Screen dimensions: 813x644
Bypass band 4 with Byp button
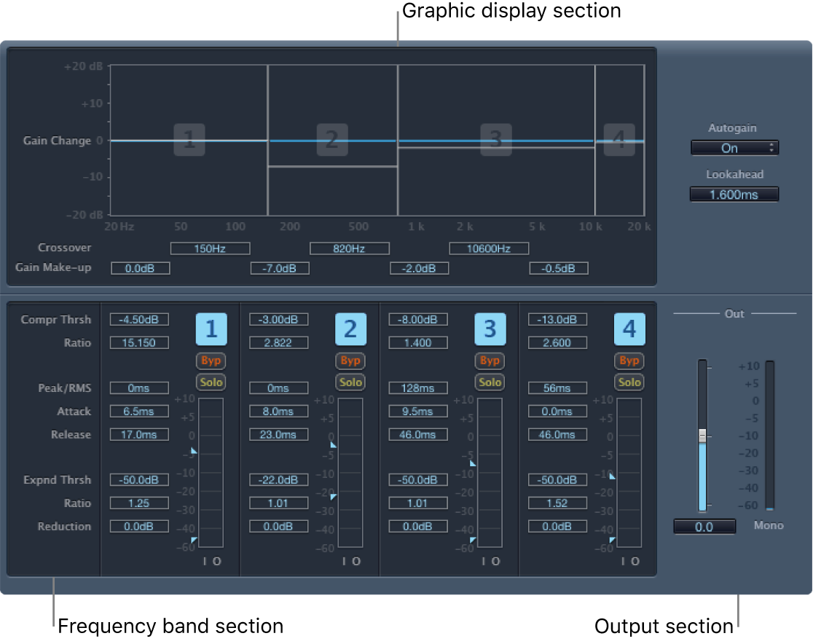[x=629, y=361]
